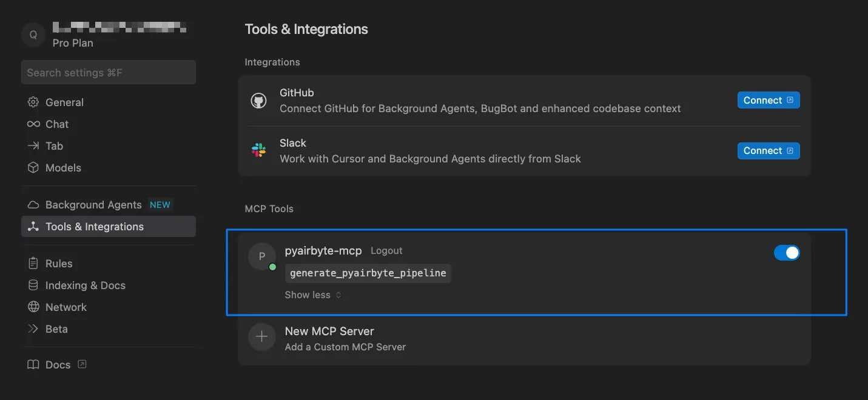Open Rules settings

(x=109, y=264)
